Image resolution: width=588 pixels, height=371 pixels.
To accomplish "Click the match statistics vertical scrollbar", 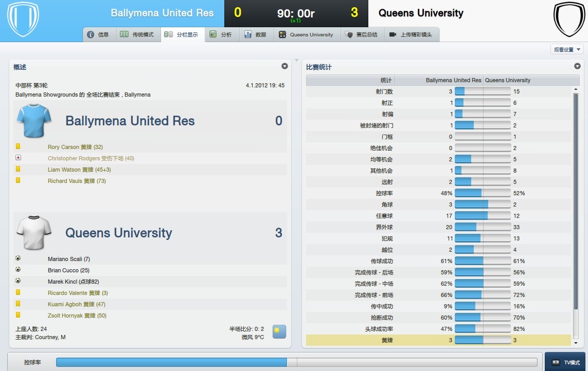I will [x=576, y=201].
